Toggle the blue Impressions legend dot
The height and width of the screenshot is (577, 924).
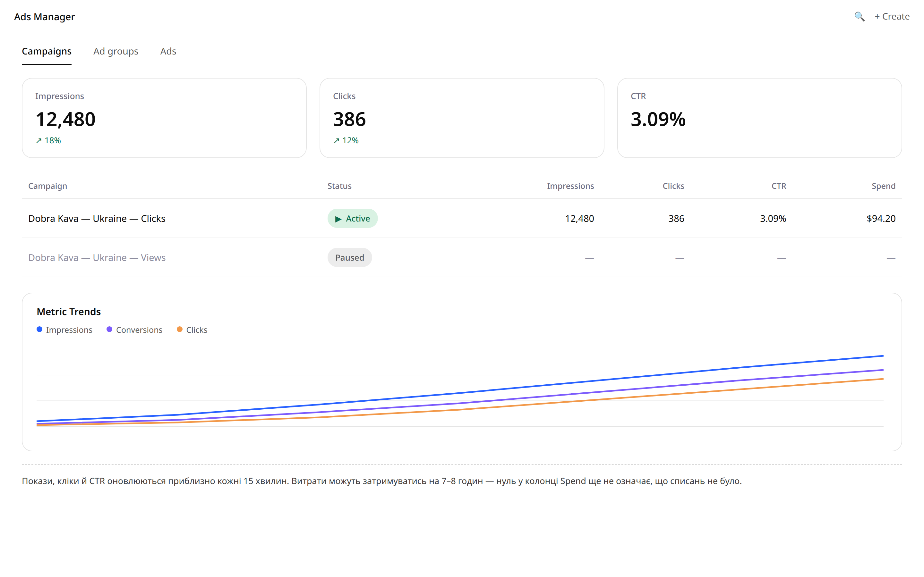click(x=39, y=329)
